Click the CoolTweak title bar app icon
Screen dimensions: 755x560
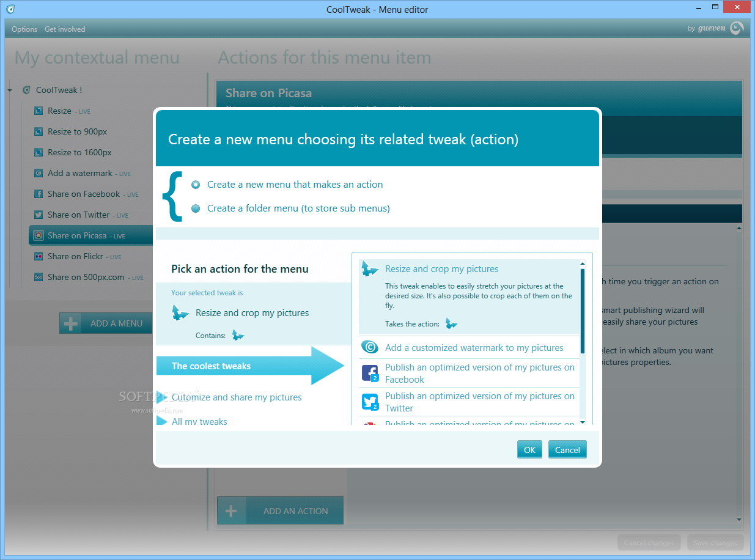click(10, 9)
